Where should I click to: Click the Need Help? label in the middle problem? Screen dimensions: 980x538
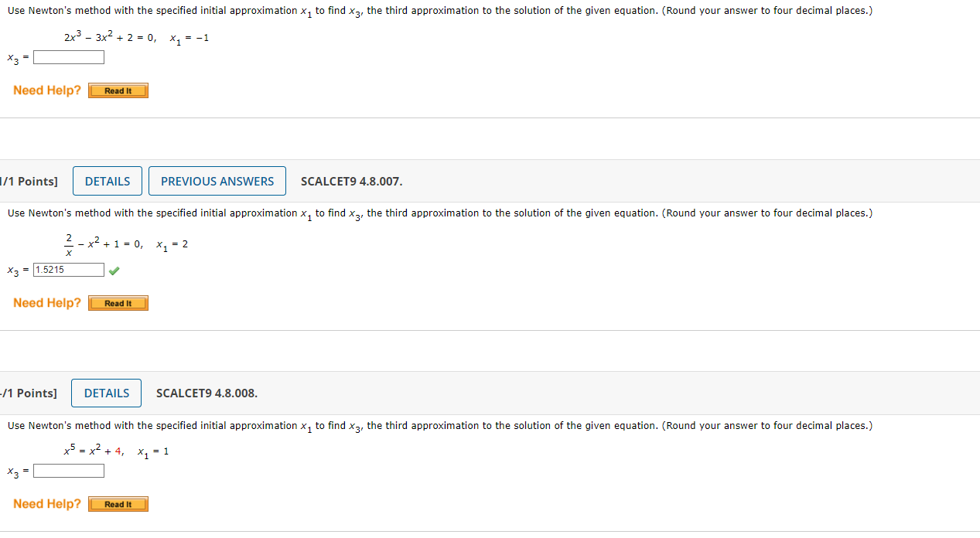coord(47,303)
